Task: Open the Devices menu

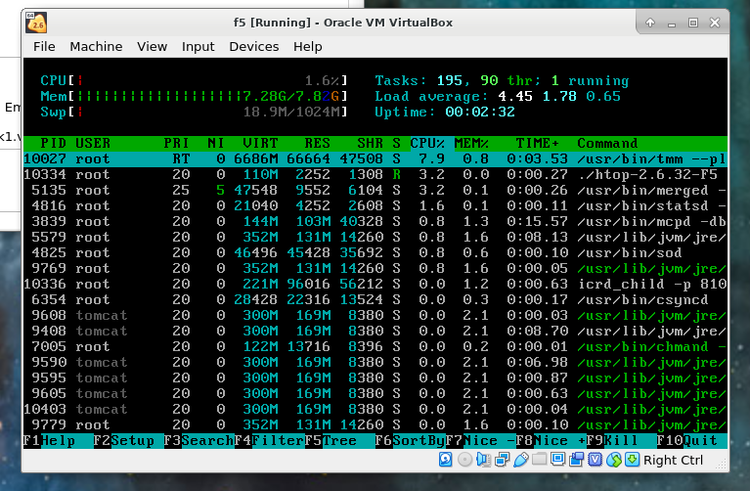Action: [254, 46]
